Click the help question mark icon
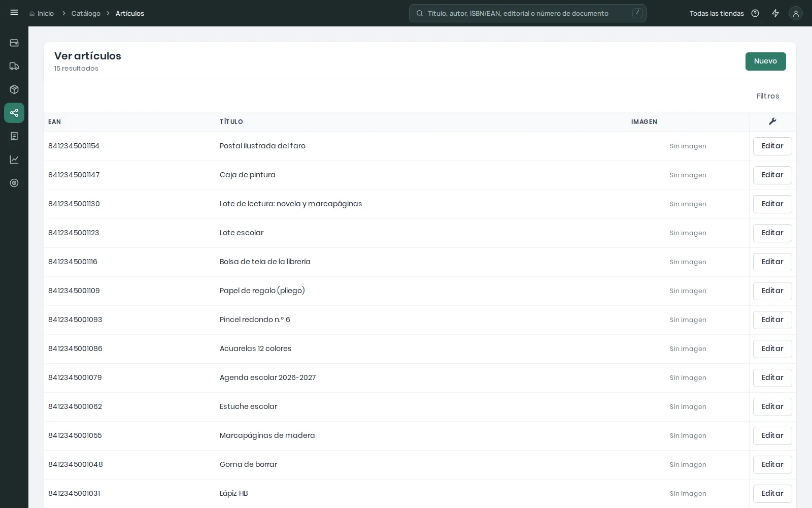This screenshot has width=812, height=508. tap(755, 13)
